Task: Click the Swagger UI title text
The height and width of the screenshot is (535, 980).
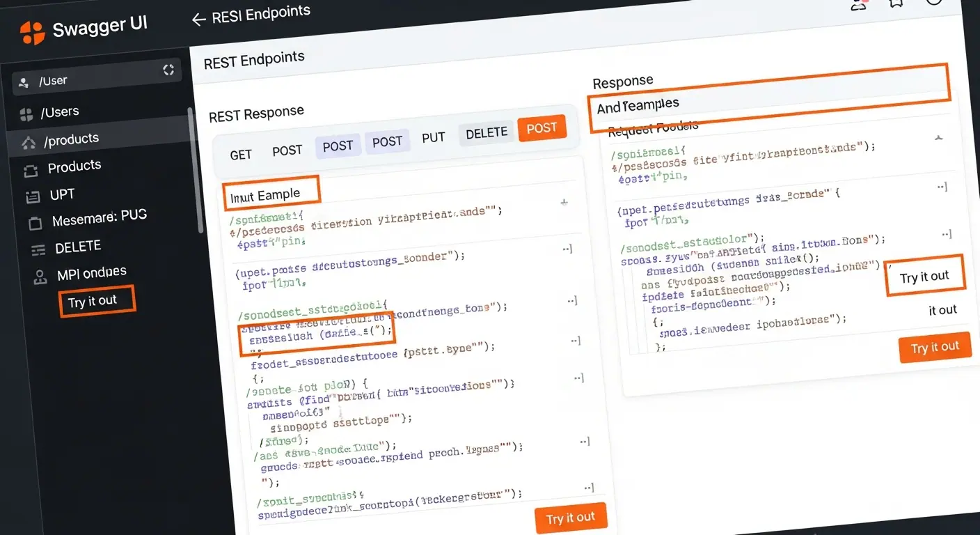Action: (x=100, y=28)
